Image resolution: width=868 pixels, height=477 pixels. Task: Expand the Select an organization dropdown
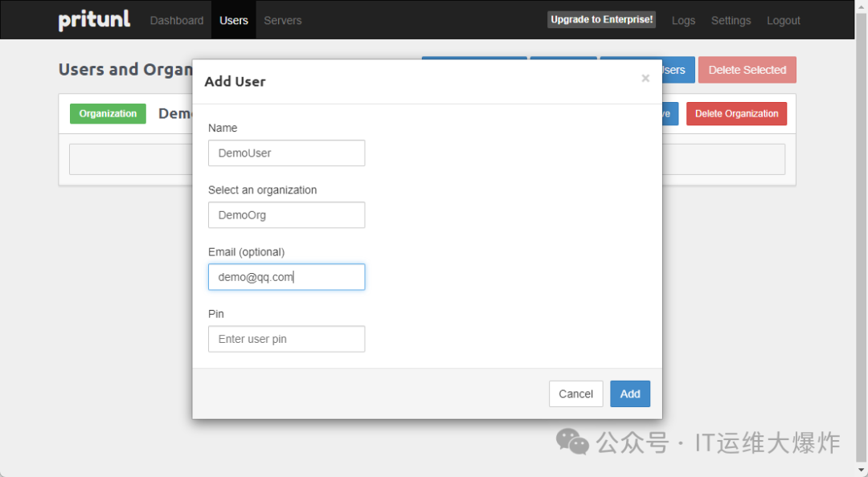tap(286, 215)
